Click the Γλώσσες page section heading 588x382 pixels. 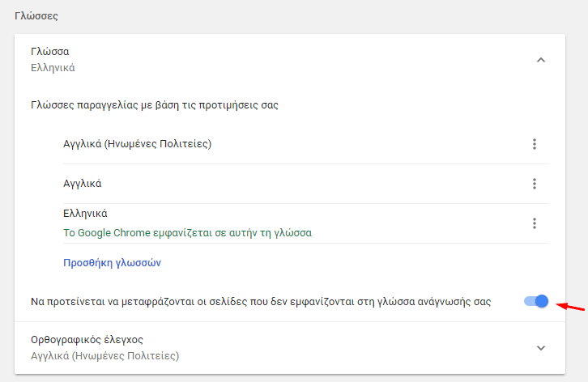click(x=36, y=16)
